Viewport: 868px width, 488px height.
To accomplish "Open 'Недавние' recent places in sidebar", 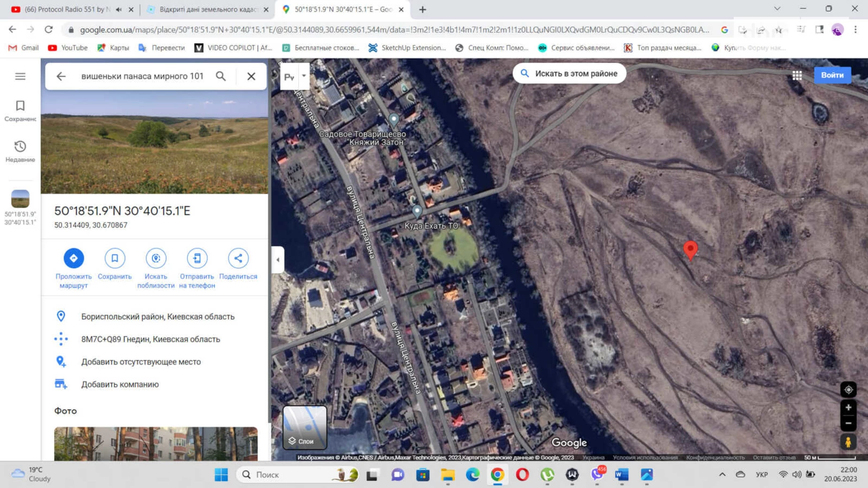I will coord(20,151).
